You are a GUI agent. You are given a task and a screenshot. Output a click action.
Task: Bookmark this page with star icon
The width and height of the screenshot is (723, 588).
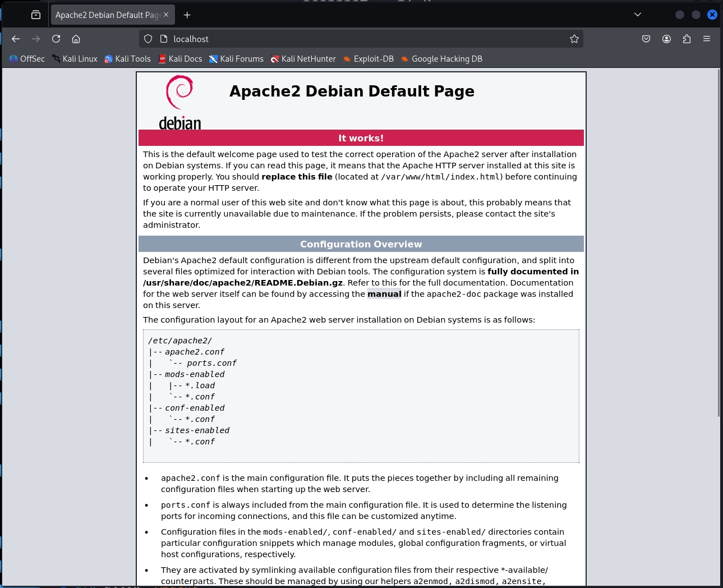pos(574,39)
